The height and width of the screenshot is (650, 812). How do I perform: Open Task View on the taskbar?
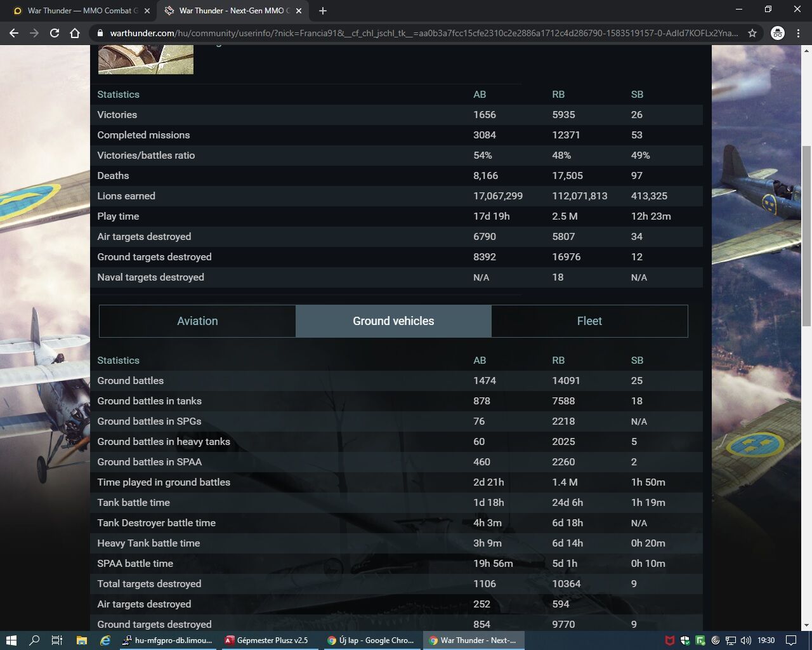click(x=57, y=640)
